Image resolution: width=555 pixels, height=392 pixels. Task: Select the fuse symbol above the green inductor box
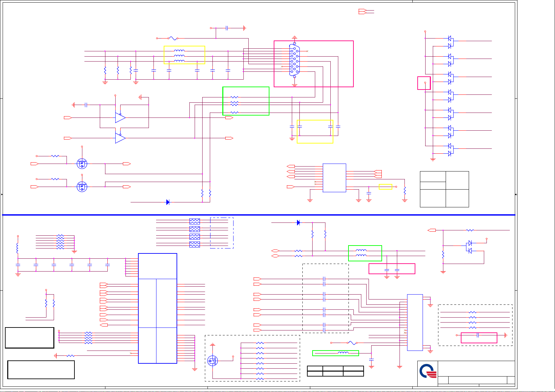352,343
